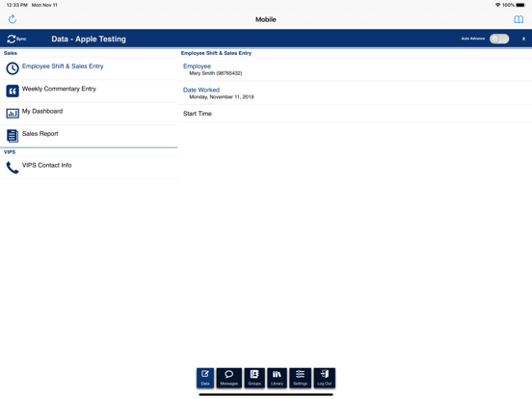Open Sales Report

[89, 136]
